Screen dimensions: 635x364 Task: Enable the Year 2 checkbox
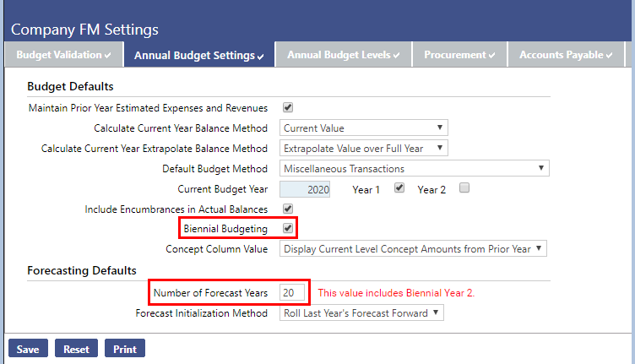[x=464, y=188]
